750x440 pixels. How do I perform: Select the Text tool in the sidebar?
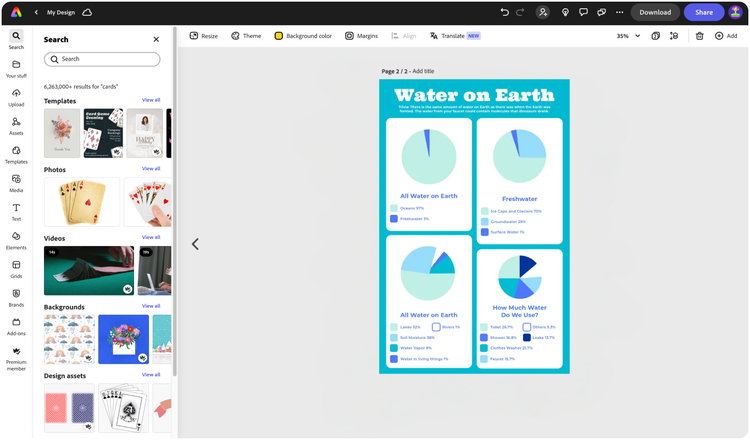click(x=16, y=212)
